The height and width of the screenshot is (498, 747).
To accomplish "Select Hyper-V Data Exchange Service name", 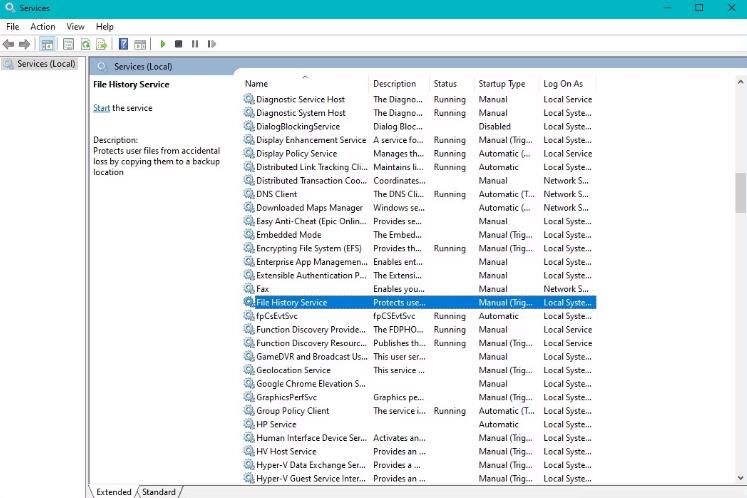I will 311,465.
